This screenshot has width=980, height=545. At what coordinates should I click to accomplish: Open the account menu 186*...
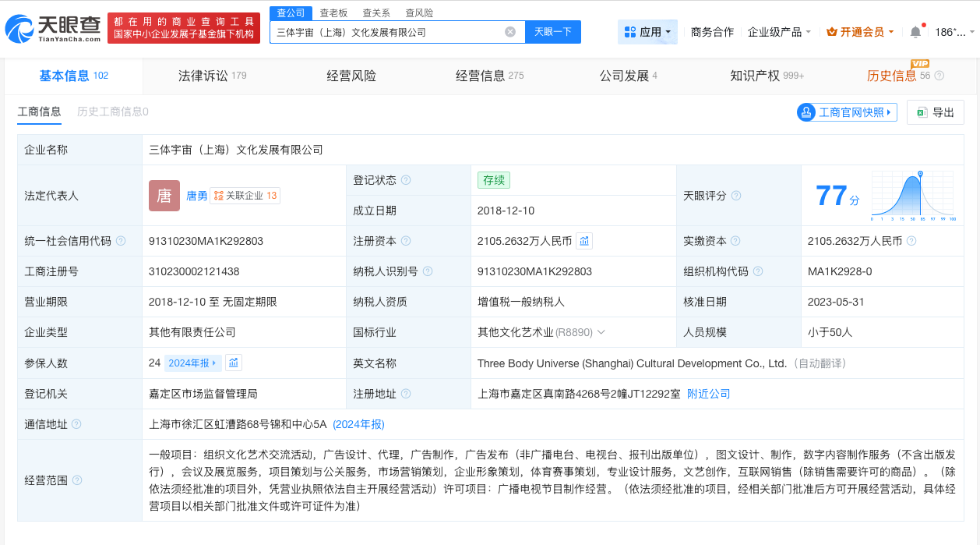click(954, 32)
